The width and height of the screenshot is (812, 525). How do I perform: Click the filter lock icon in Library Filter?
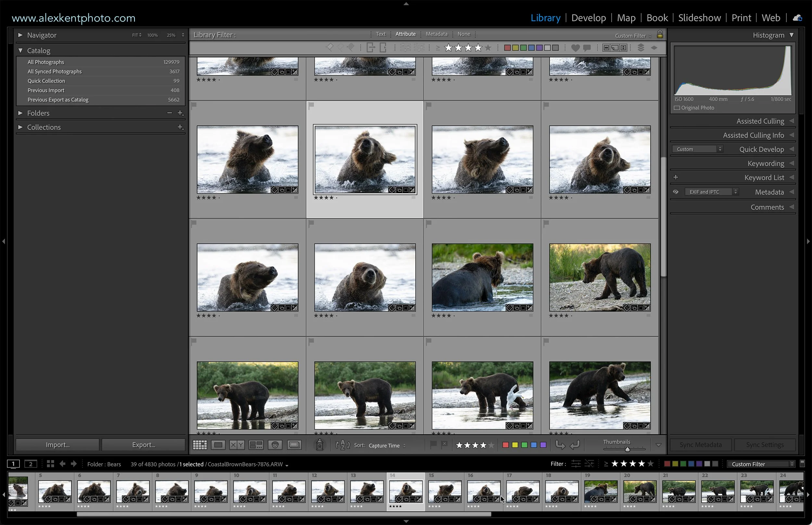(x=660, y=34)
